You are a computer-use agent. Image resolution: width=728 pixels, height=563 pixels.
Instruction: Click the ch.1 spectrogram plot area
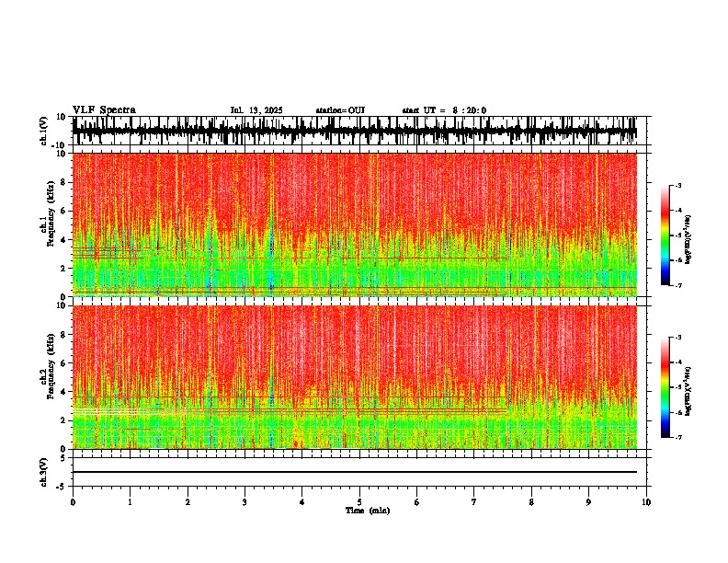coord(355,224)
